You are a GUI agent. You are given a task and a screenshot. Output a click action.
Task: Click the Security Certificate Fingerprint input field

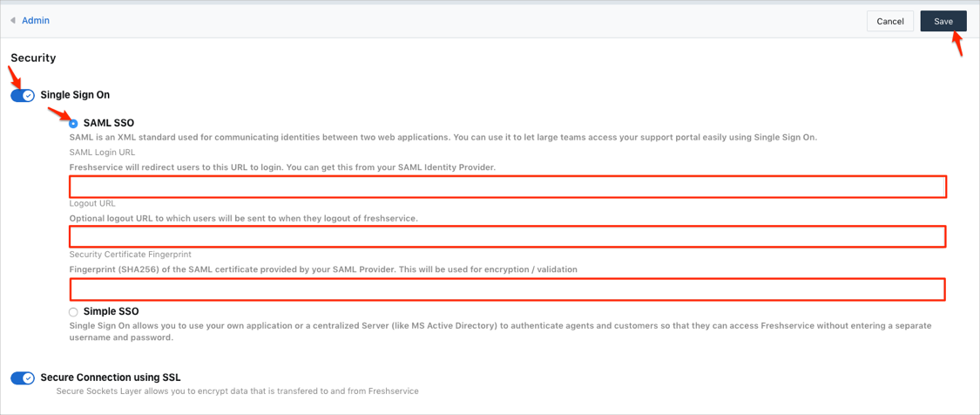coord(507,289)
